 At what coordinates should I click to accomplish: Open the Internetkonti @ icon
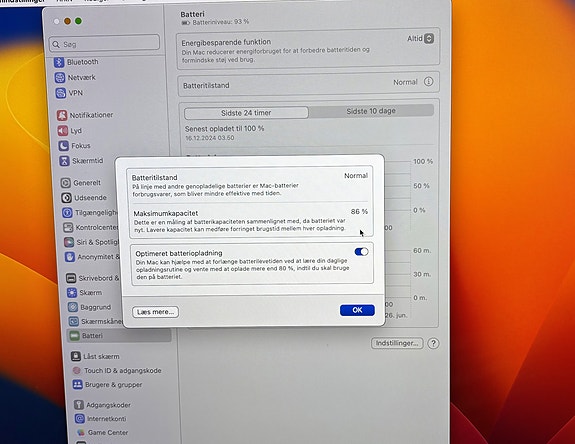point(79,418)
